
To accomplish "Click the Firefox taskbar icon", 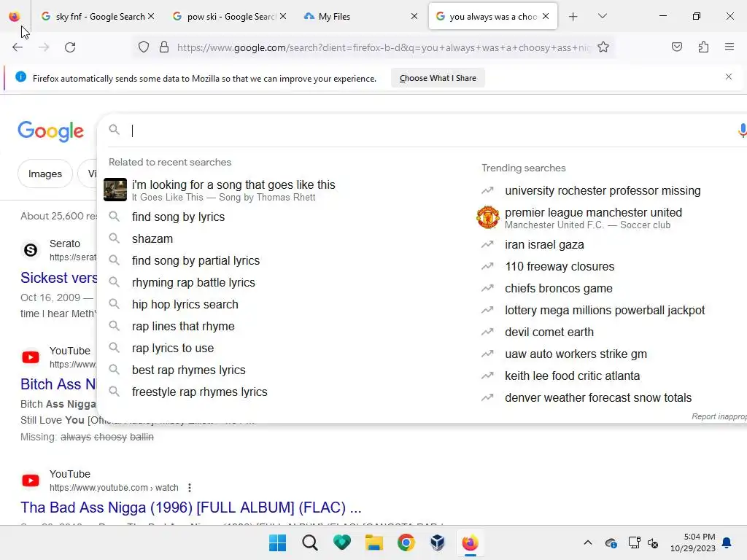I will point(471,542).
